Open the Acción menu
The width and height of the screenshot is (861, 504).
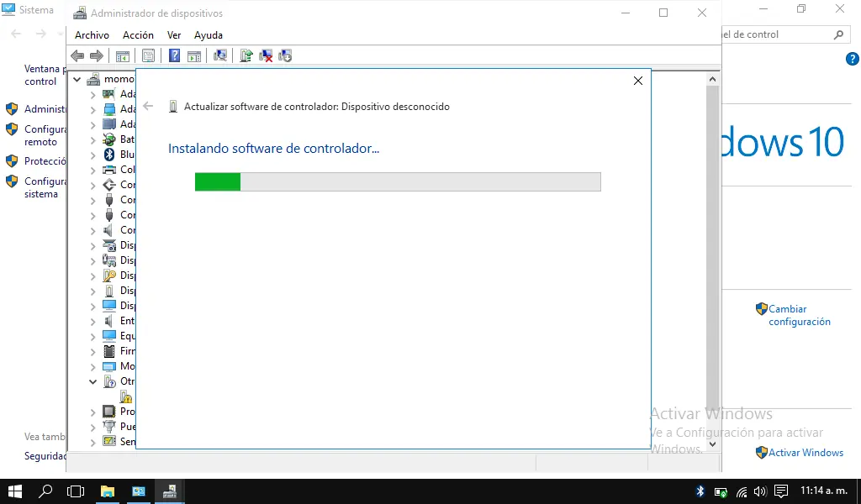138,35
